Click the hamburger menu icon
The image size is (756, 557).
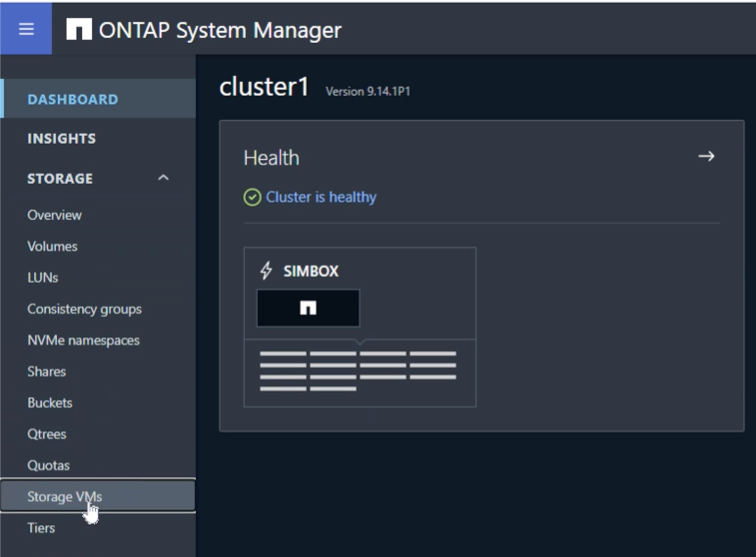26,29
